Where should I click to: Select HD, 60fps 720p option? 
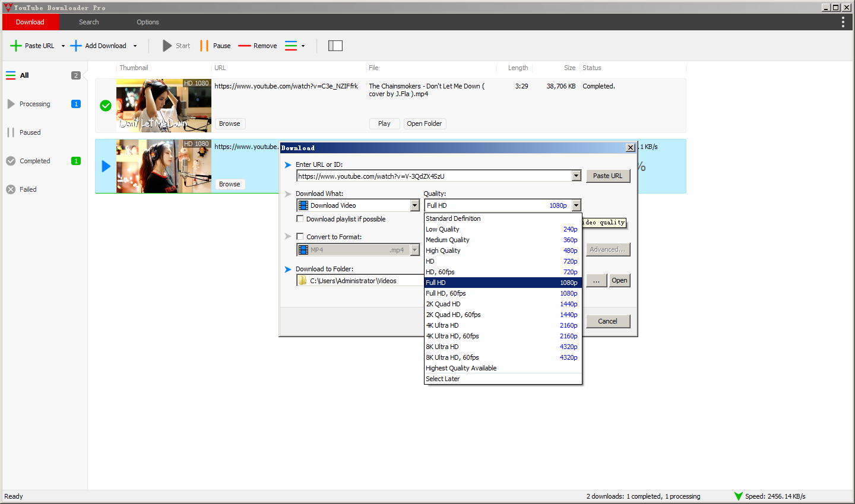(x=503, y=272)
